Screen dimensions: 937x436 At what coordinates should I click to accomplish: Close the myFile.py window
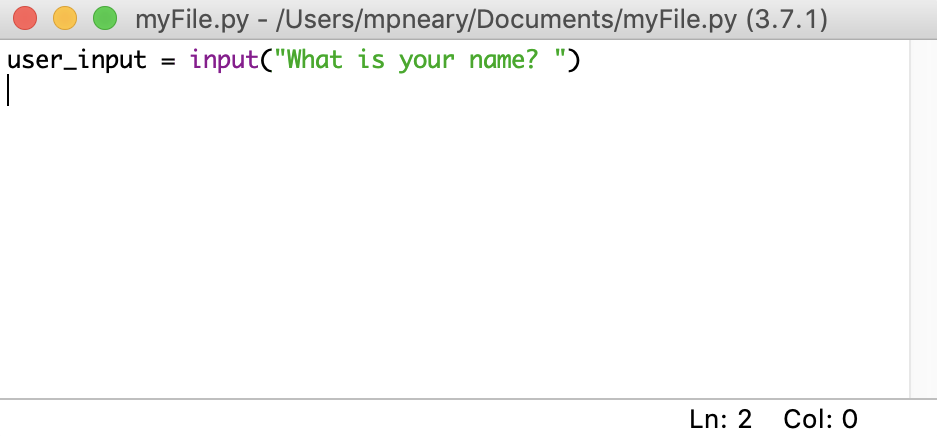[24, 18]
